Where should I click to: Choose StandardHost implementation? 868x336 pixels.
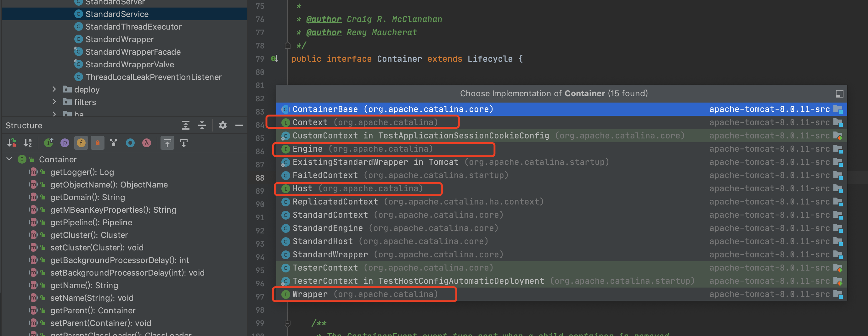[561, 241]
